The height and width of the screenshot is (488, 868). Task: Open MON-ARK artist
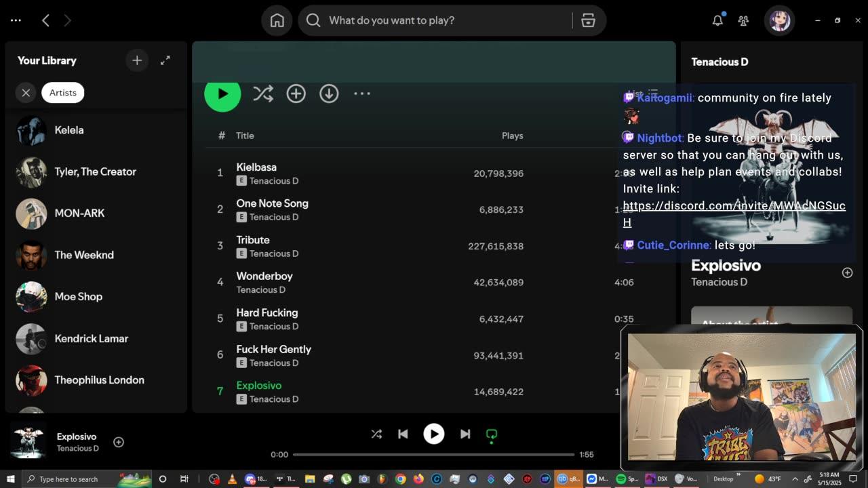click(96, 213)
